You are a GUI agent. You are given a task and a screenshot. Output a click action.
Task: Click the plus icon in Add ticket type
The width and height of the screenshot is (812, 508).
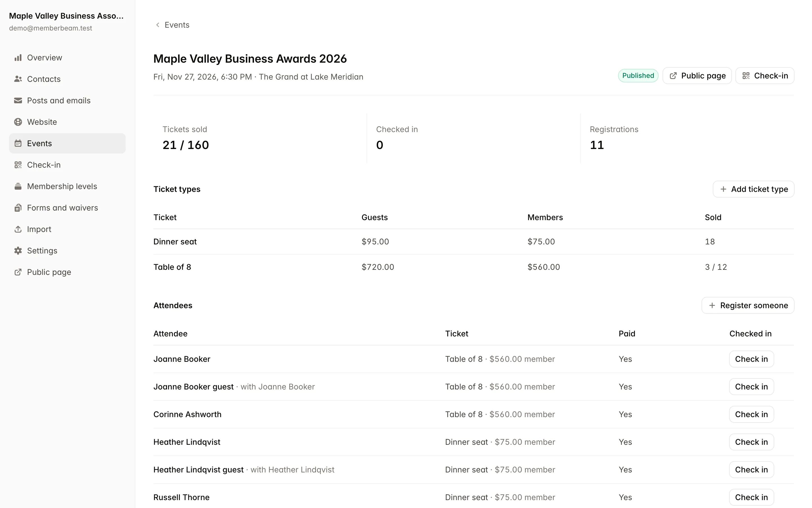coord(723,189)
